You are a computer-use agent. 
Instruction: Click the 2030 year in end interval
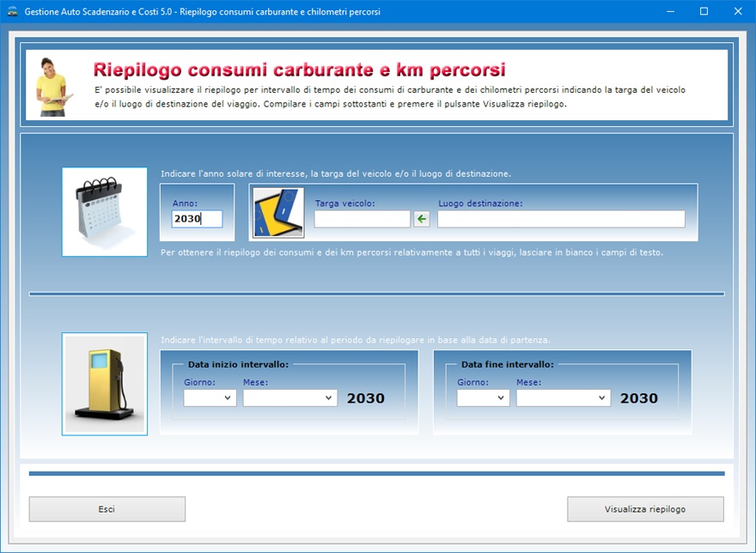coord(639,398)
